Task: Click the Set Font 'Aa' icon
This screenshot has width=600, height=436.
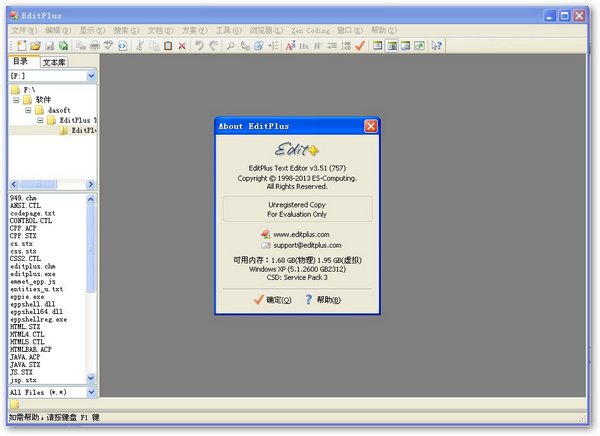Action: click(290, 46)
